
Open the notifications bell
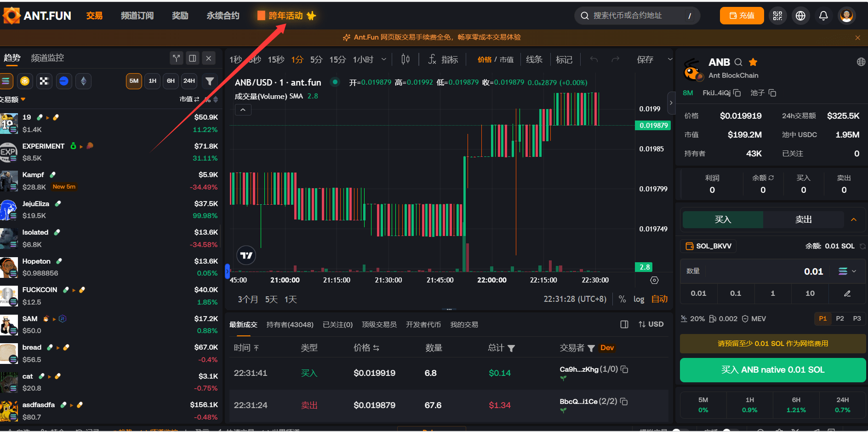[823, 16]
